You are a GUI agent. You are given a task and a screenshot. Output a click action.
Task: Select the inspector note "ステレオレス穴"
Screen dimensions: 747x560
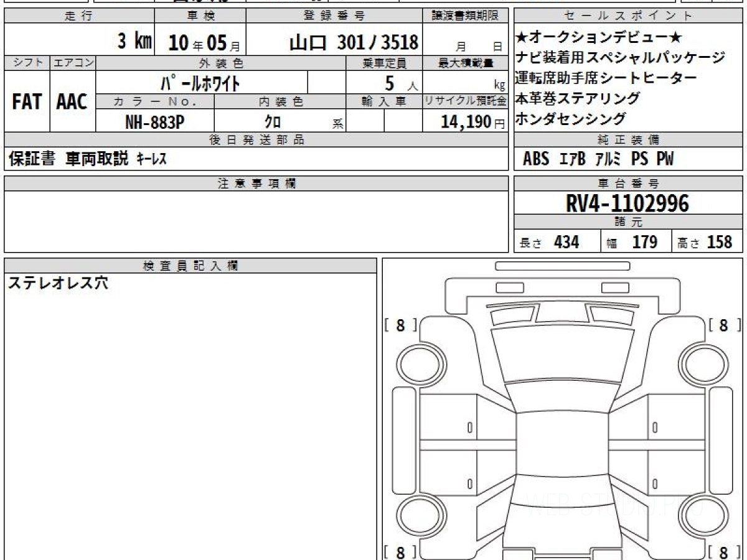[58, 283]
